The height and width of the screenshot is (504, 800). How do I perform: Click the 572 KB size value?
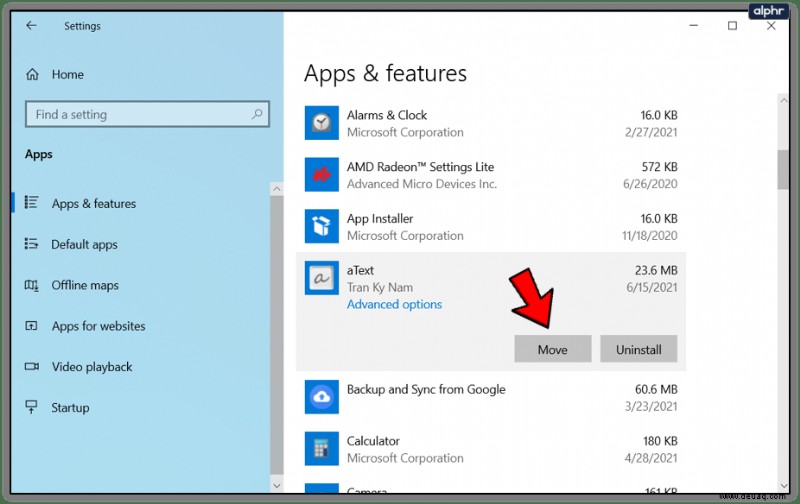pos(659,167)
